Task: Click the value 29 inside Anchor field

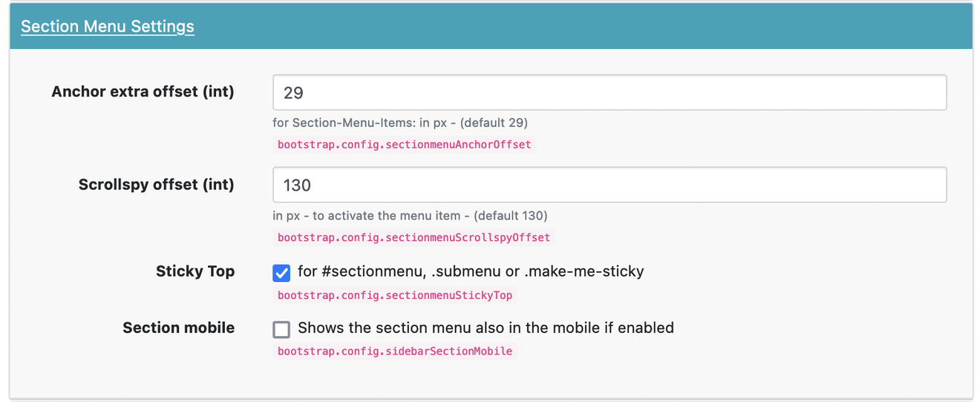Action: coord(294,93)
